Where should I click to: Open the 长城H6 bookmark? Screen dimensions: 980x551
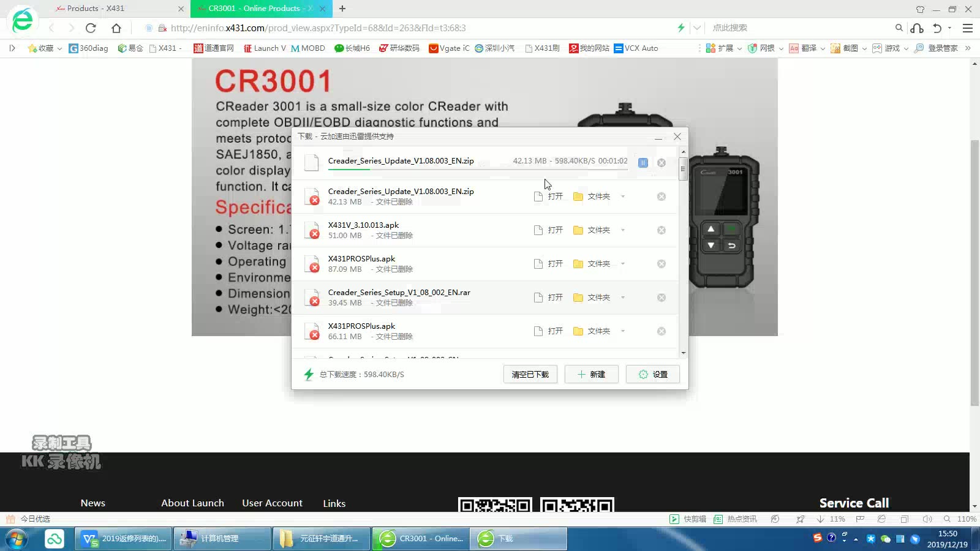point(352,48)
